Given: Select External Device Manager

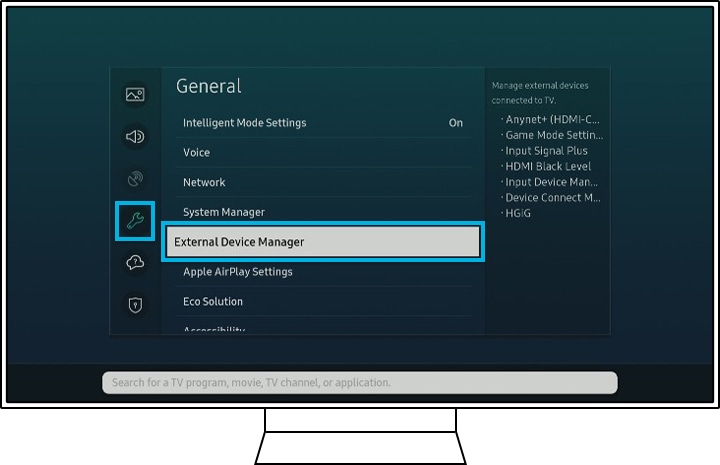Looking at the screenshot, I should (323, 242).
